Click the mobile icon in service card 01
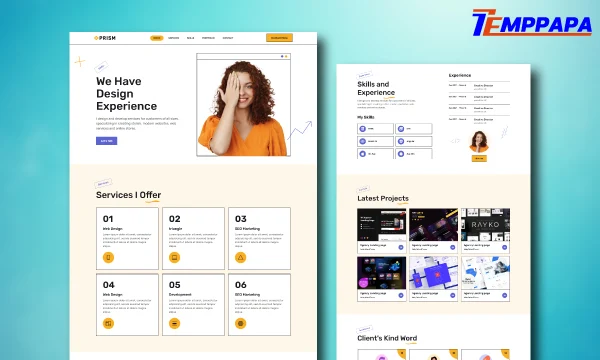Viewport: 600px width, 360px height. click(x=108, y=257)
